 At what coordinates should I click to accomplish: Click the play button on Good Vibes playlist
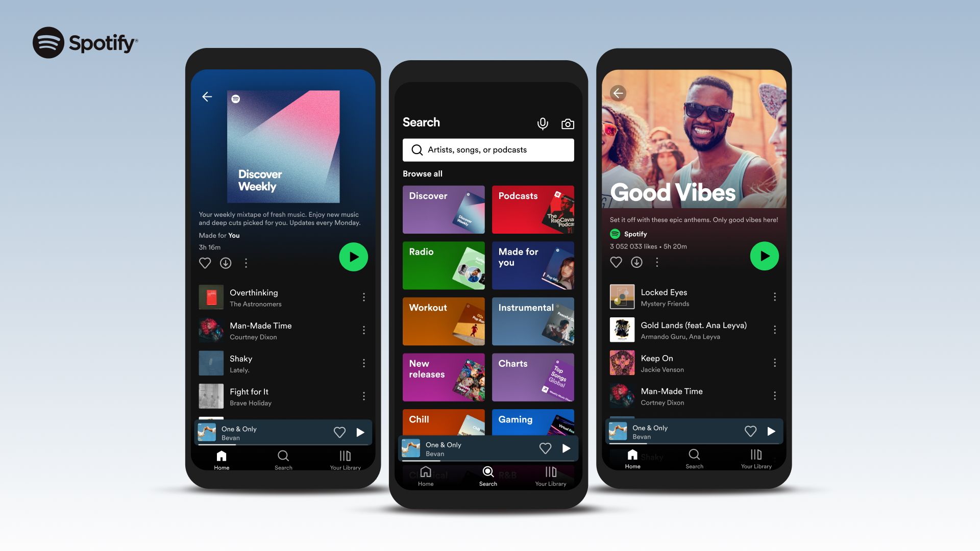pos(764,256)
